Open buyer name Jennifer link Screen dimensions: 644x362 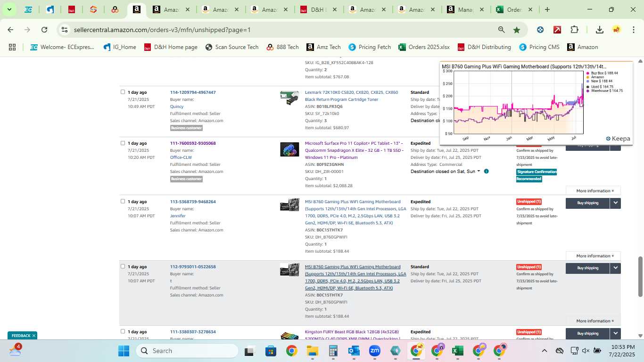coord(178,216)
